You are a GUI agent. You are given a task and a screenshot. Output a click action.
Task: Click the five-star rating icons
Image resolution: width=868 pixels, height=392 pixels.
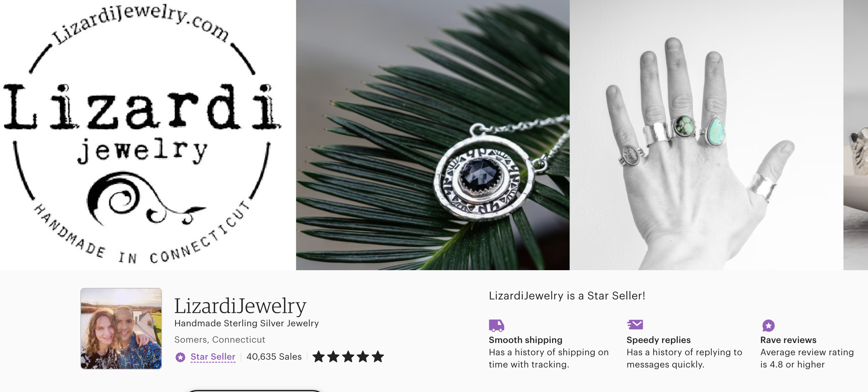(348, 357)
